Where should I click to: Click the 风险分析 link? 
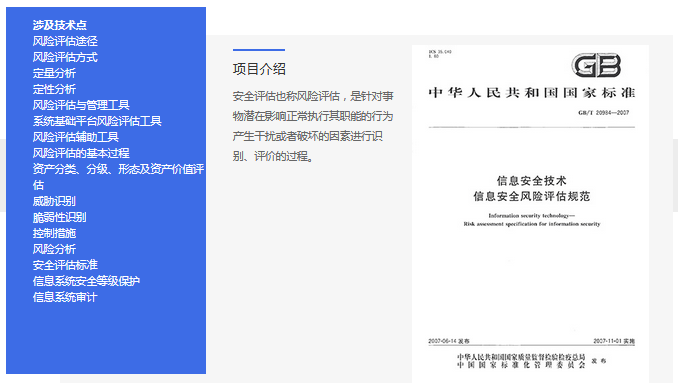click(54, 249)
